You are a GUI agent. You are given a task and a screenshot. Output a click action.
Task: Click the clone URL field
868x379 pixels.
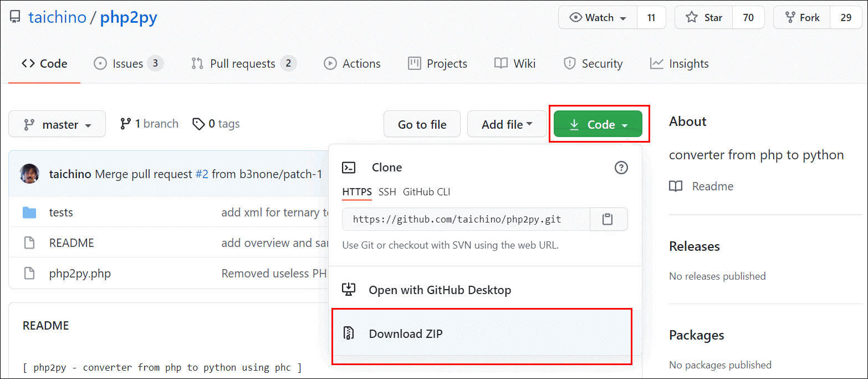[x=466, y=219]
